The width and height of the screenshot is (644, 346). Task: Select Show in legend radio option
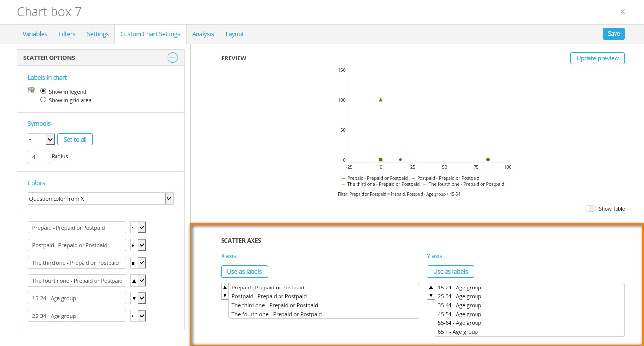pos(43,91)
